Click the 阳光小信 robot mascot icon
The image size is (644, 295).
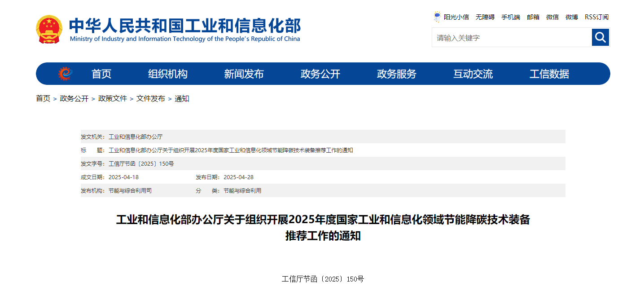tap(437, 17)
